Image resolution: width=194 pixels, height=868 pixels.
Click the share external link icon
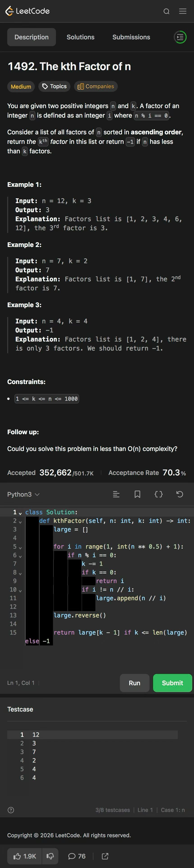105,856
